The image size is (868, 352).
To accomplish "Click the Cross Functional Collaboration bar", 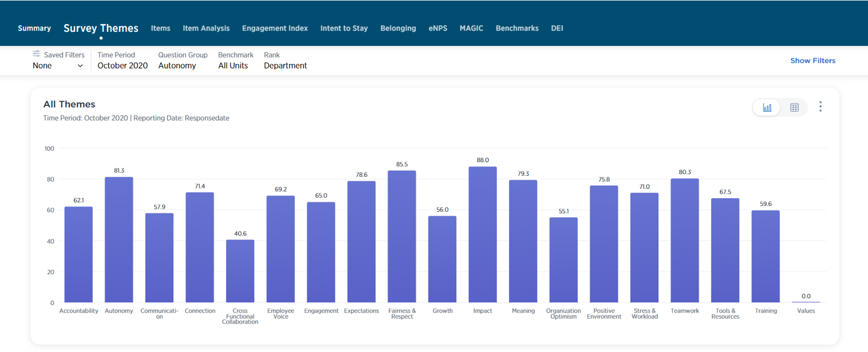I will [x=240, y=271].
